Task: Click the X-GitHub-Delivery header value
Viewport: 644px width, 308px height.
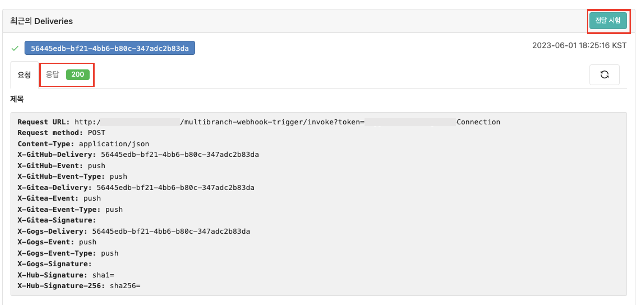Action: 180,155
